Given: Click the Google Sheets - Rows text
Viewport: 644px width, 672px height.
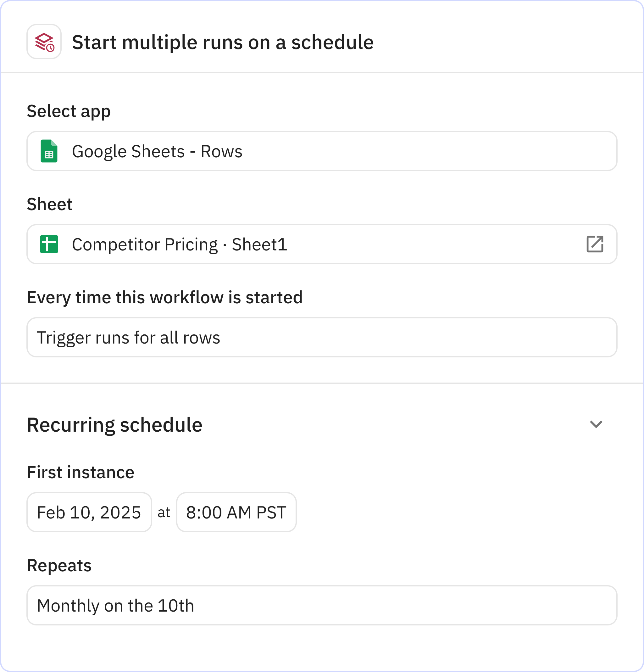Looking at the screenshot, I should pyautogui.click(x=157, y=152).
